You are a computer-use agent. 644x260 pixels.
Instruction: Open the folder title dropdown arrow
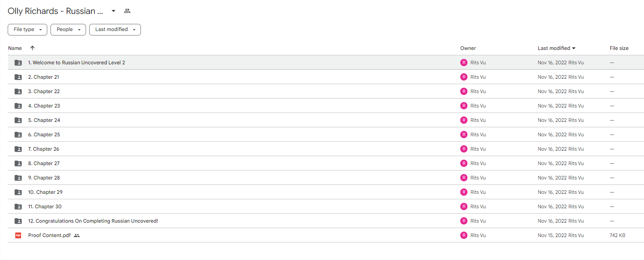[x=113, y=11]
